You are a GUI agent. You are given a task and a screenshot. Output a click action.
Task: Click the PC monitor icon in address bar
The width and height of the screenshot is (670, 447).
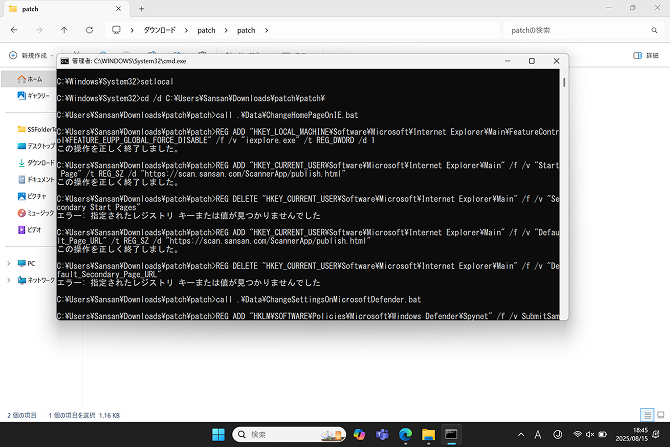116,30
